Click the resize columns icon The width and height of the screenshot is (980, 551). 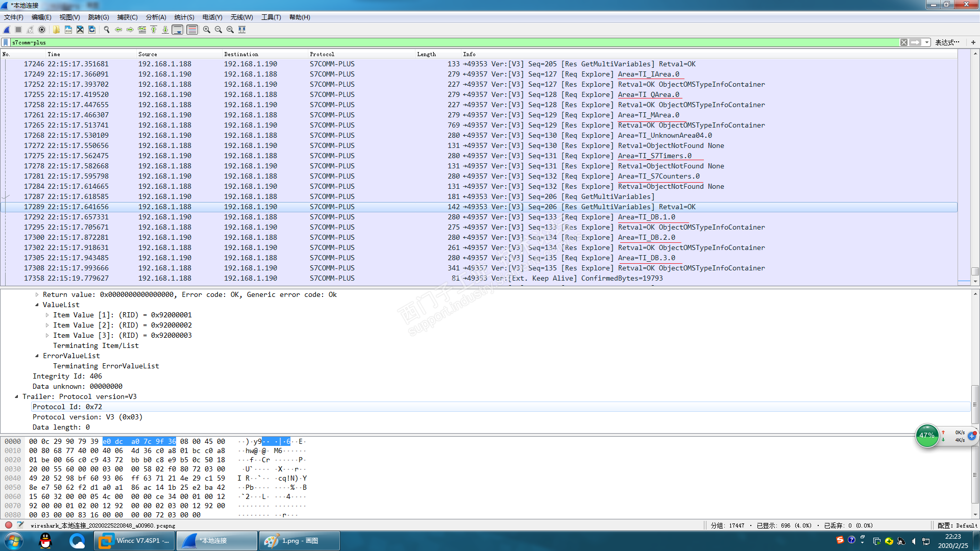tap(242, 30)
